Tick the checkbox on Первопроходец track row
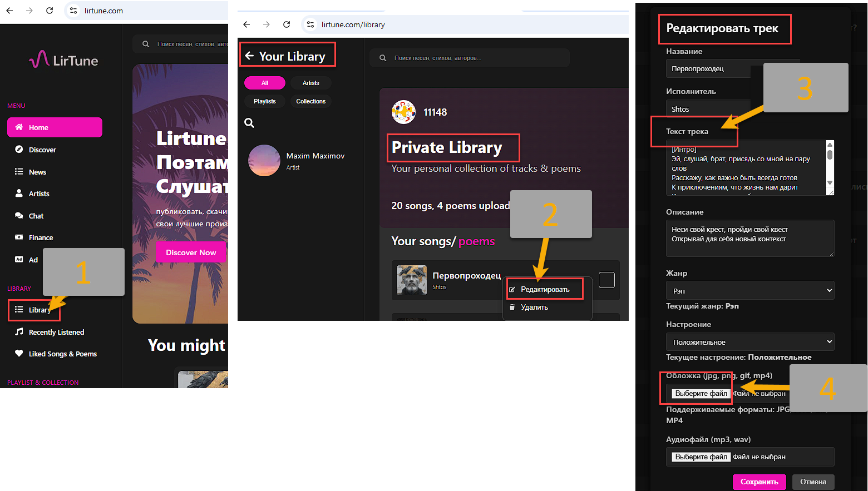The image size is (868, 491). [x=606, y=280]
